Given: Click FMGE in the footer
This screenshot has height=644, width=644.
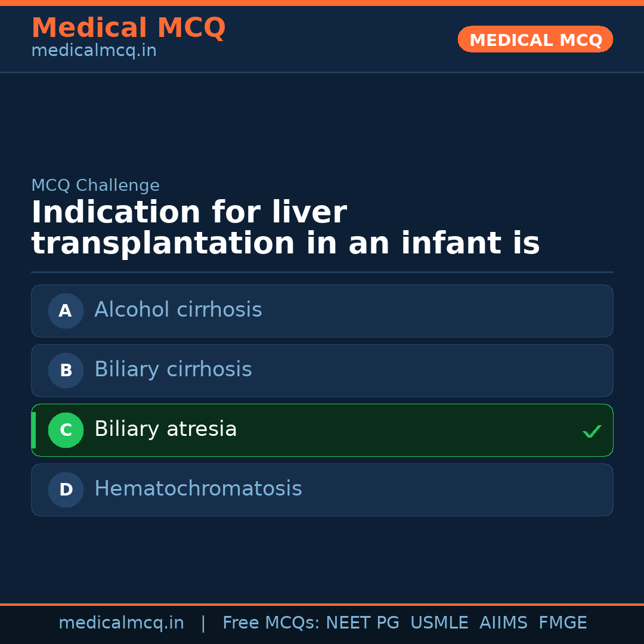Looking at the screenshot, I should point(562,623).
